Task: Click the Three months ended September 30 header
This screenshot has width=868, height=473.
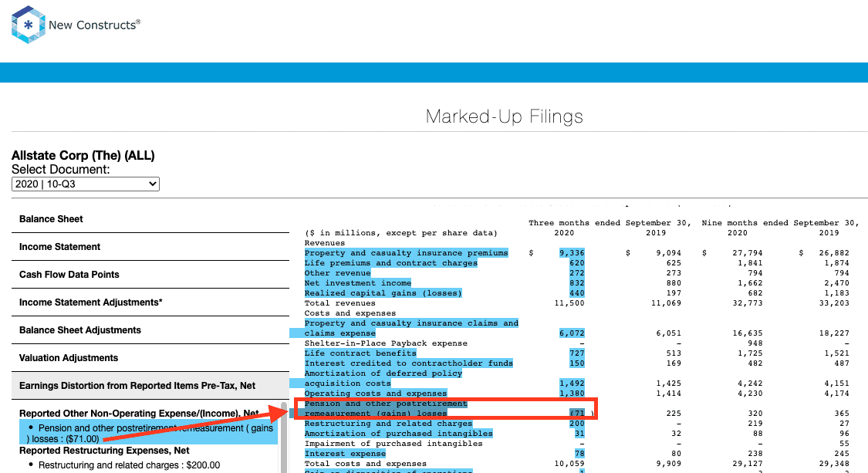Action: pyautogui.click(x=610, y=223)
